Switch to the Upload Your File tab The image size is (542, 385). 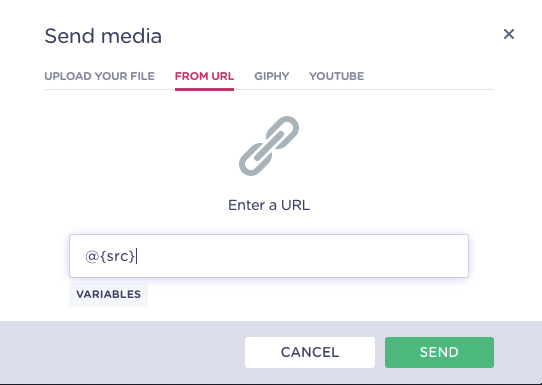pos(99,76)
